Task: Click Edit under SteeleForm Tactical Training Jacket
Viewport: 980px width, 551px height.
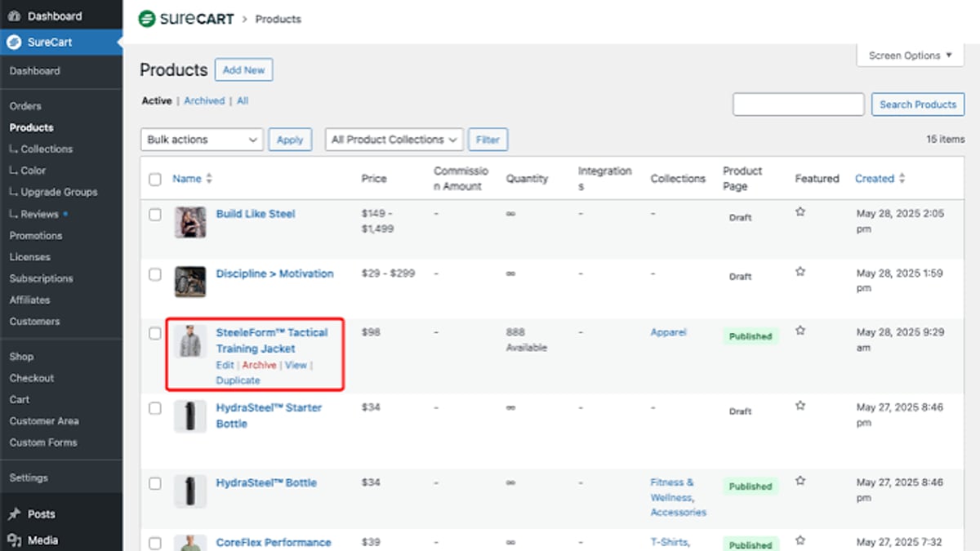Action: click(225, 365)
